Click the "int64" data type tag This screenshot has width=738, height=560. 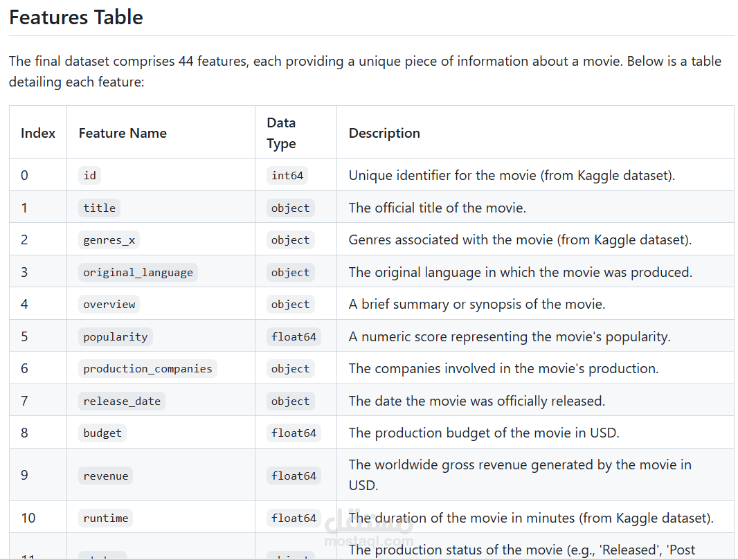pyautogui.click(x=287, y=175)
